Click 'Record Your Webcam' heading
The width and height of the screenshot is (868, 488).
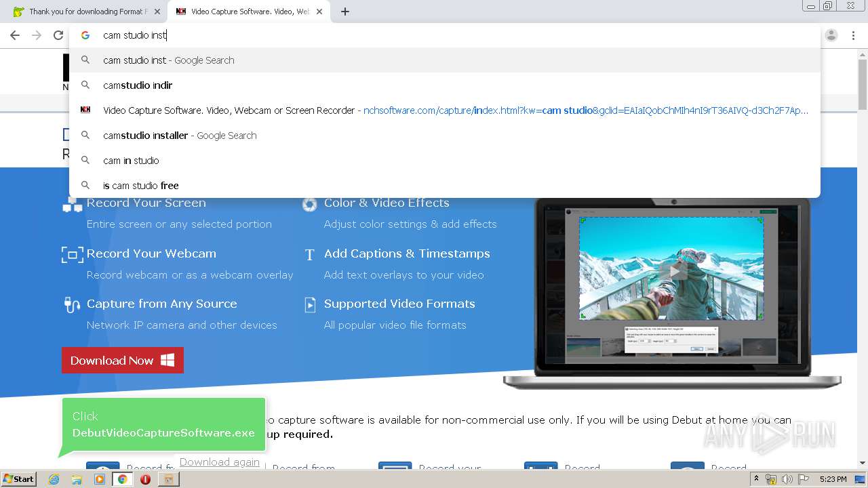(151, 253)
